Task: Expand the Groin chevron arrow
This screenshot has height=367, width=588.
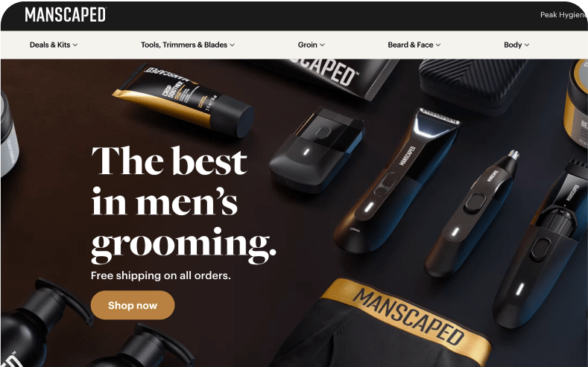Action: (322, 45)
